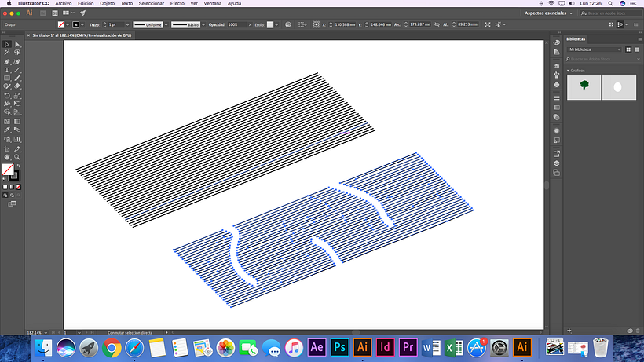Screen dimensions: 644x362
Task: Open the Ventana menu
Action: [213, 3]
